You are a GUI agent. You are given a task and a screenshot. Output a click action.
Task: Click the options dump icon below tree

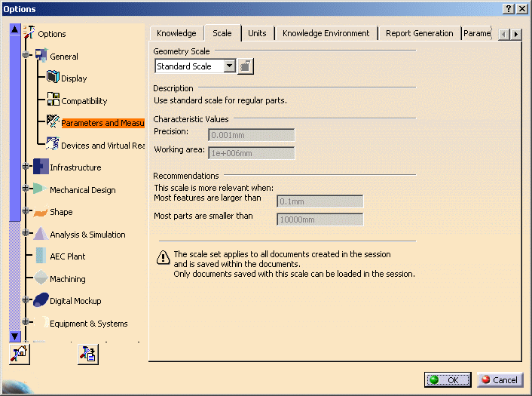pyautogui.click(x=88, y=354)
